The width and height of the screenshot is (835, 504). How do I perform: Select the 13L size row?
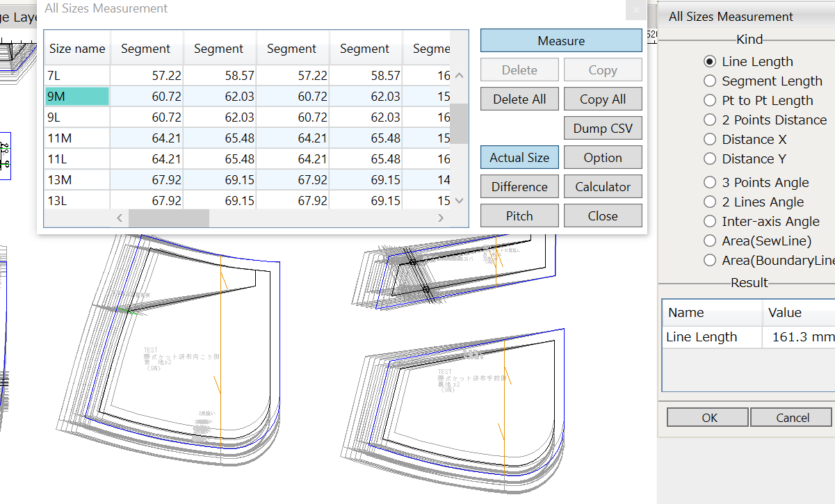76,200
